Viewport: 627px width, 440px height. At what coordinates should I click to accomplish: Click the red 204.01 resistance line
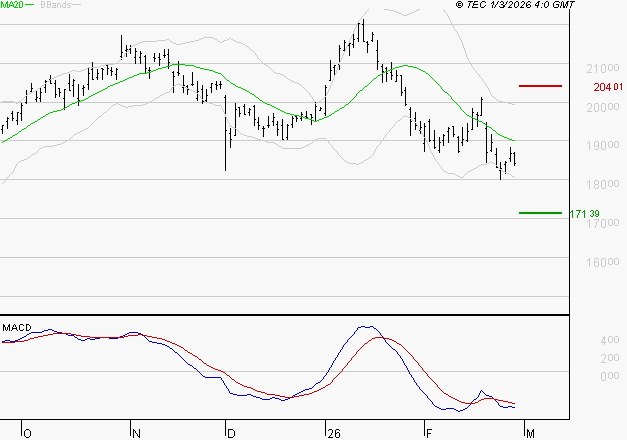[x=540, y=86]
